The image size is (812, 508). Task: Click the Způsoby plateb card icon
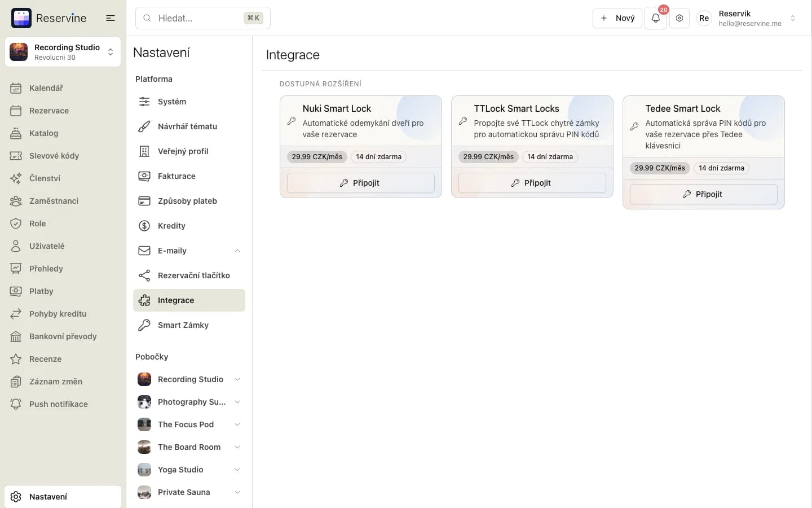click(x=144, y=201)
